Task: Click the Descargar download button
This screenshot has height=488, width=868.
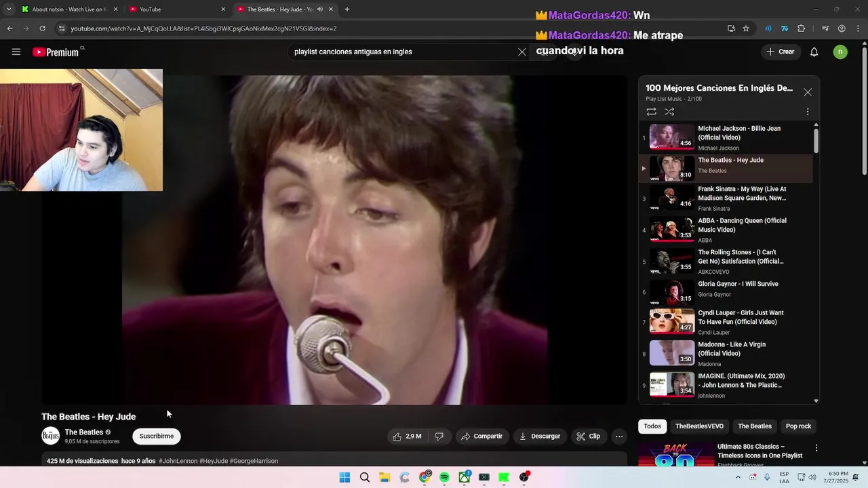Action: [540, 436]
